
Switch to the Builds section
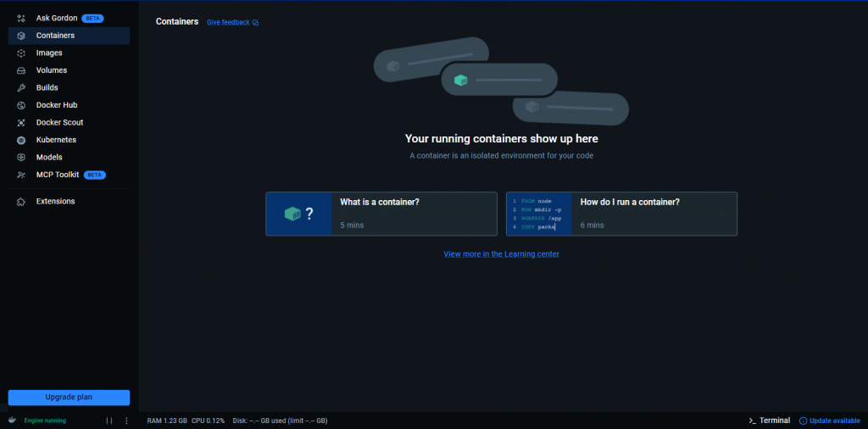pos(69,87)
